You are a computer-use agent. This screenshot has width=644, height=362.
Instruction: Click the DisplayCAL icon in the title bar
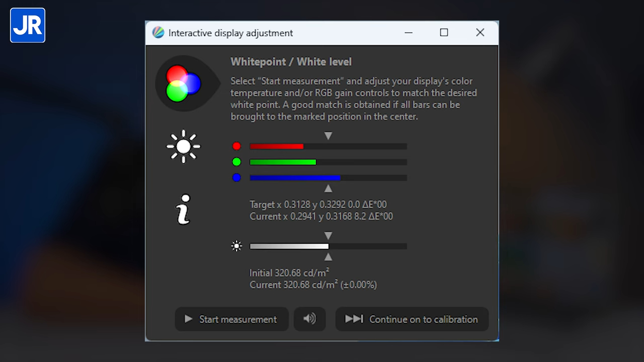tap(158, 33)
